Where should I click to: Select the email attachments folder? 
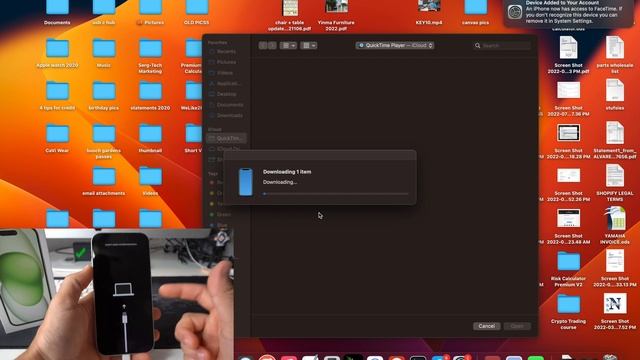[104, 181]
